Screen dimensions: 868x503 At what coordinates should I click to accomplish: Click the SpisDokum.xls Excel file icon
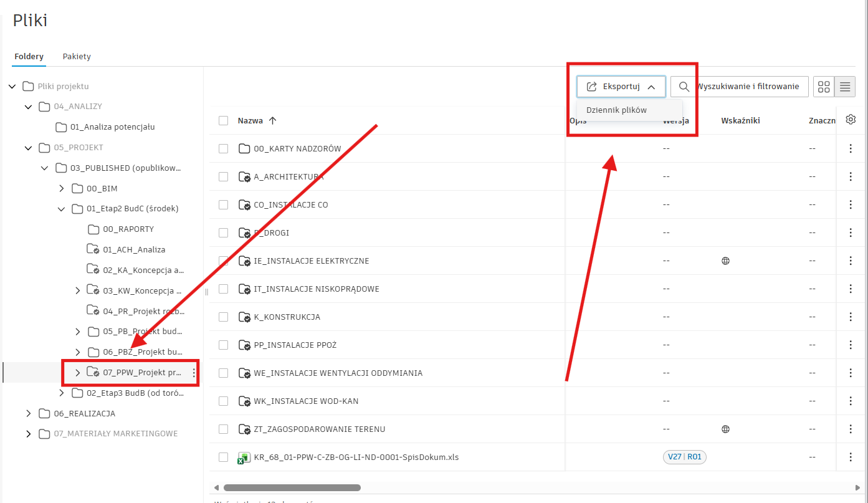coord(244,457)
